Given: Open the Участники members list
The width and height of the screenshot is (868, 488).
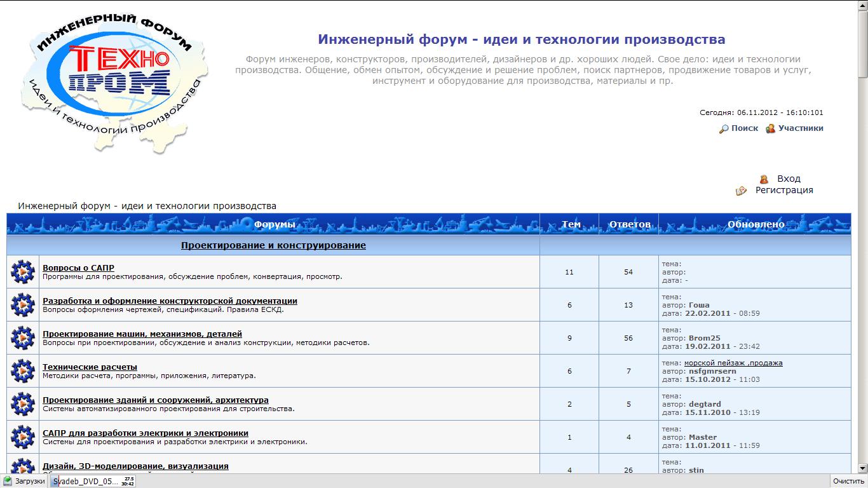Looking at the screenshot, I should pyautogui.click(x=801, y=128).
